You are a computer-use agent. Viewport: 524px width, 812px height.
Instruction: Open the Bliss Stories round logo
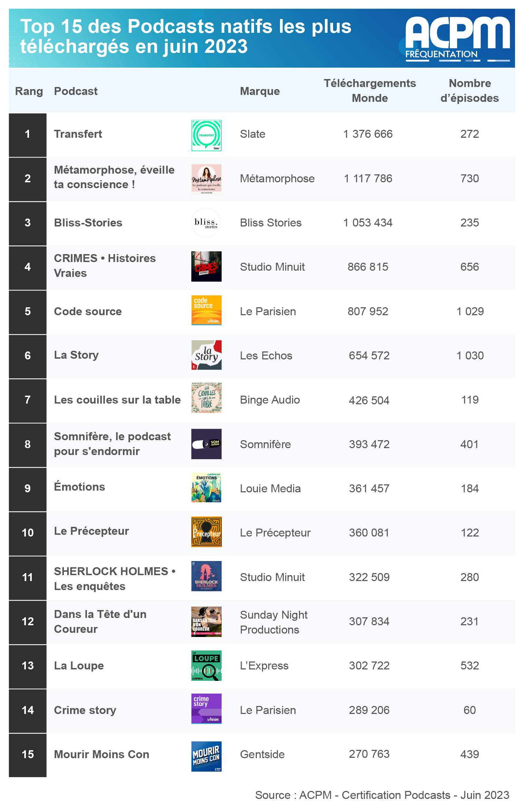click(x=206, y=223)
